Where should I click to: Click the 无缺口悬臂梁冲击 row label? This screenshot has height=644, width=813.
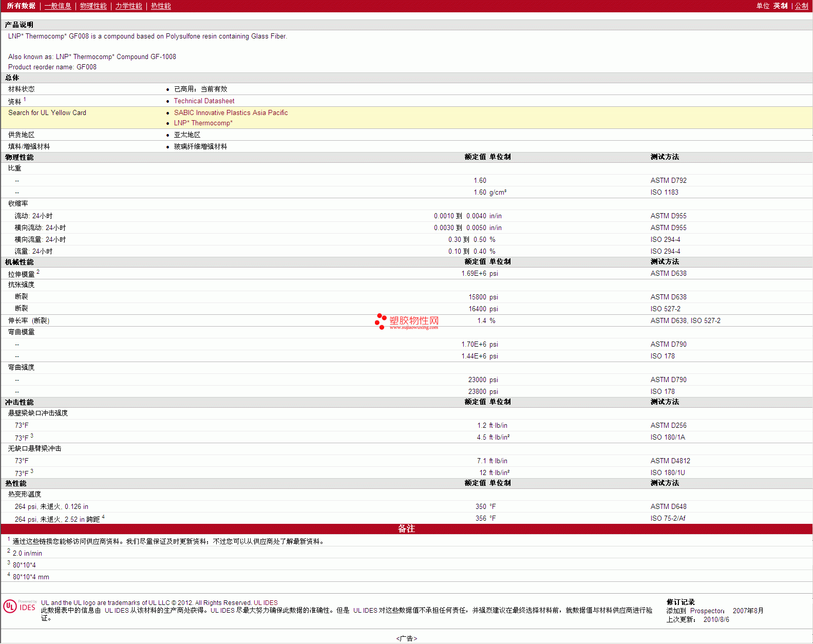(x=35, y=449)
